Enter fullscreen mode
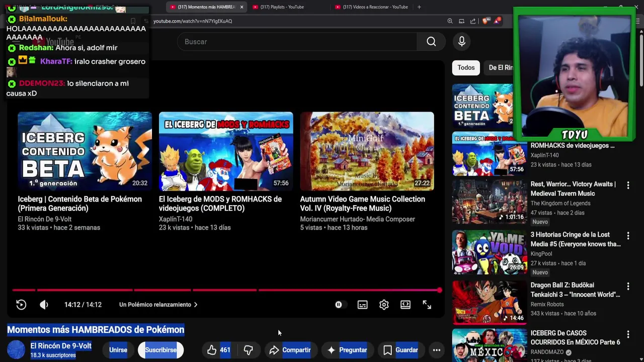644x362 pixels. tap(427, 305)
